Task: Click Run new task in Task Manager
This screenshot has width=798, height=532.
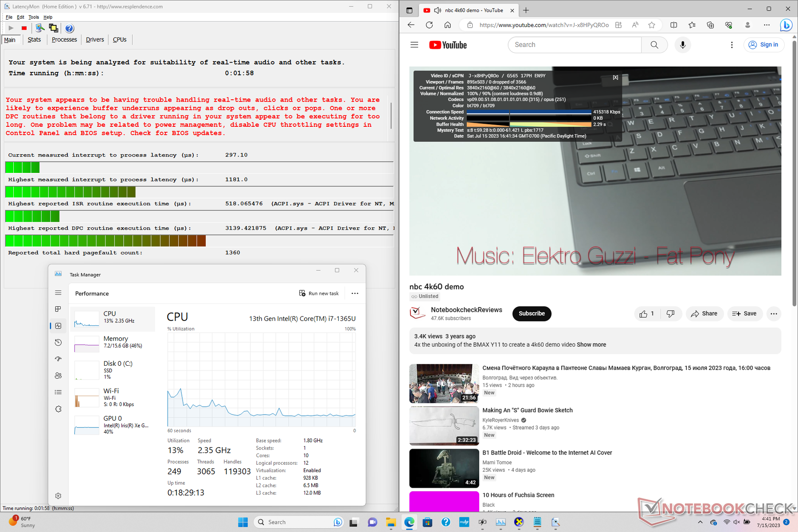Action: point(319,293)
